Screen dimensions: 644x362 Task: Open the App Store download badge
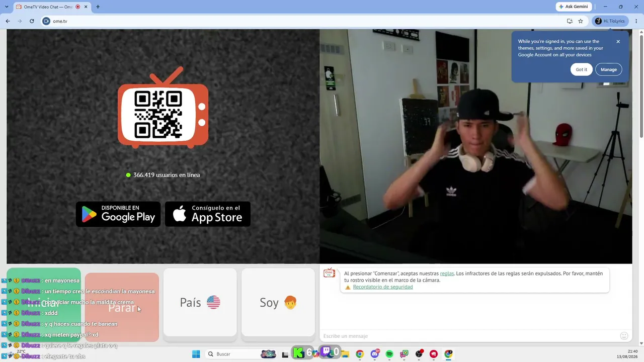208,214
